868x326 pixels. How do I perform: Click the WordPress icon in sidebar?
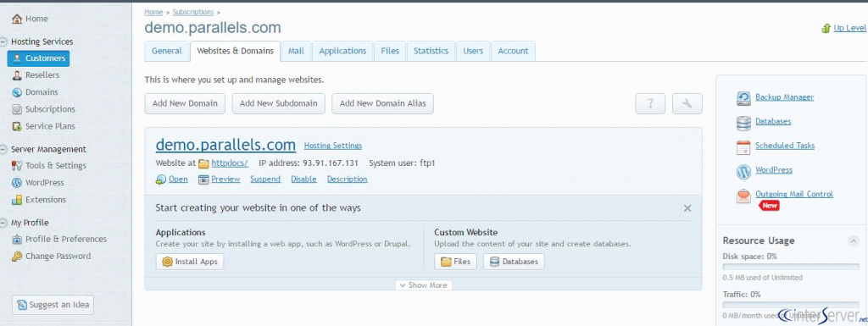(x=17, y=183)
